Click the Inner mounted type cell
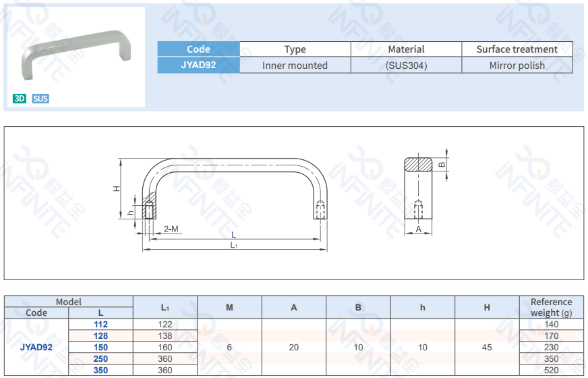Viewport: 588px width, 378px height. [295, 65]
